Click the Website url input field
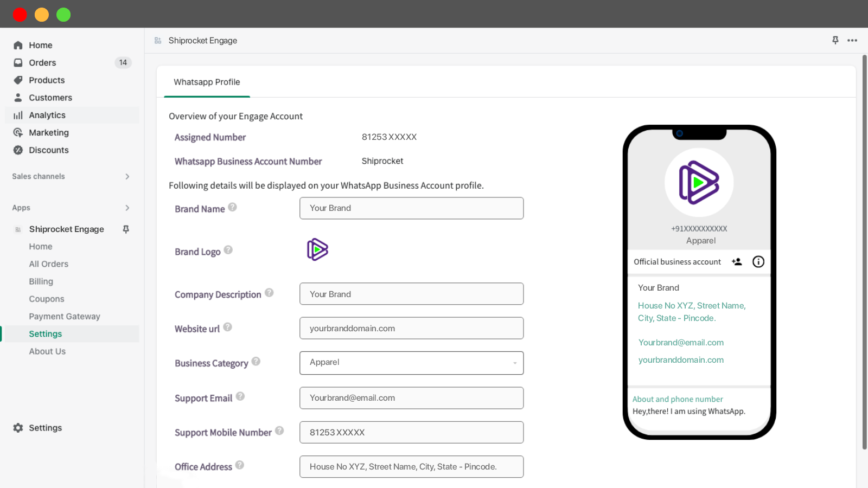Image resolution: width=868 pixels, height=488 pixels. click(411, 329)
